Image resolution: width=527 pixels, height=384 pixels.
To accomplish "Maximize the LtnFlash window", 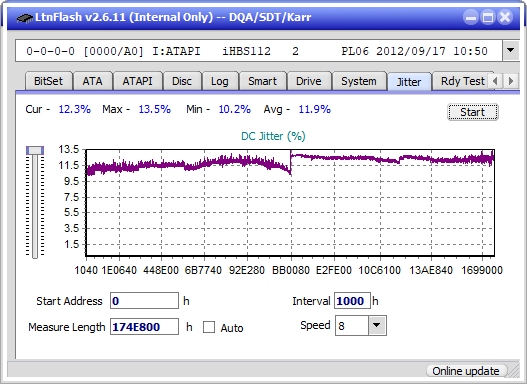I will tap(488, 17).
